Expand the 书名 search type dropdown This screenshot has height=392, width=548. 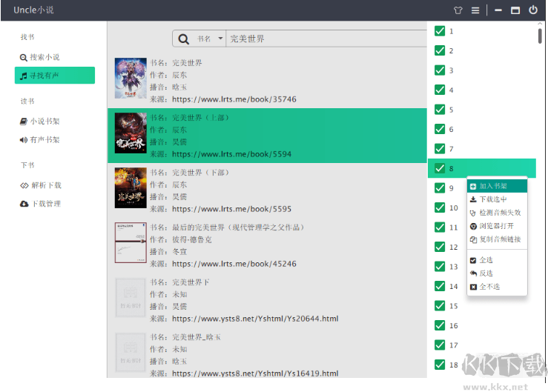(210, 39)
